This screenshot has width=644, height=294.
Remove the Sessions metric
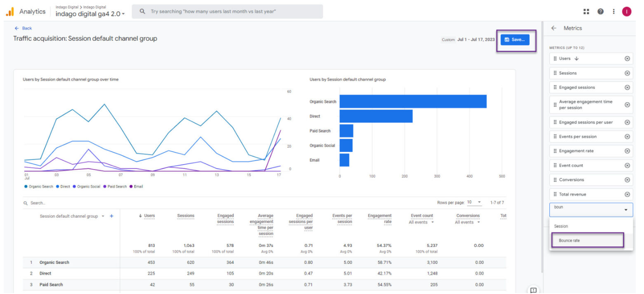coord(627,73)
